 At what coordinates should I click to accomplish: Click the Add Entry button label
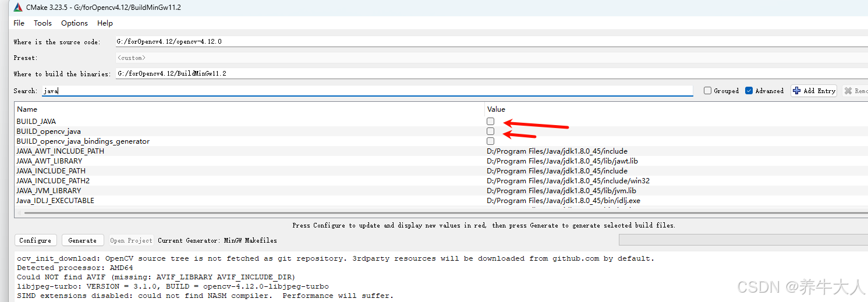pyautogui.click(x=819, y=91)
